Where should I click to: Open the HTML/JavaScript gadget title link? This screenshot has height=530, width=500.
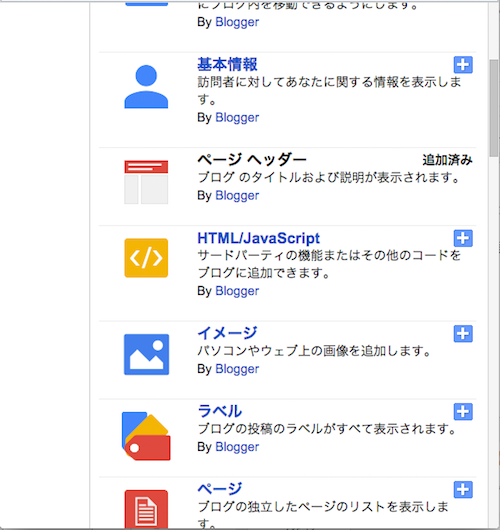[258, 238]
